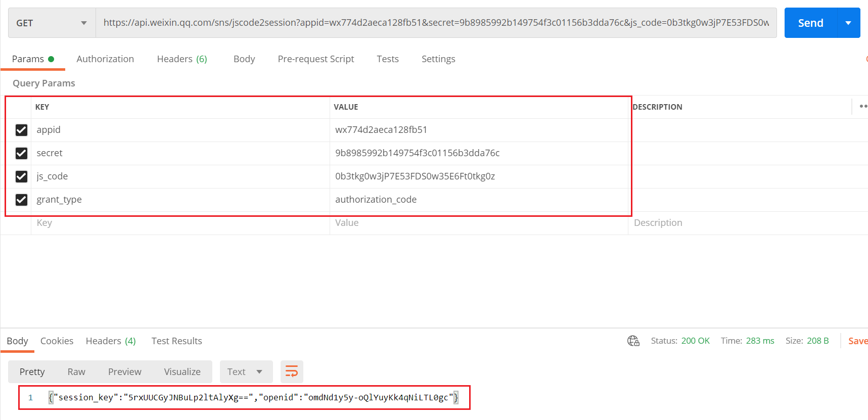
Task: Switch to the request Body tab
Action: pos(244,59)
